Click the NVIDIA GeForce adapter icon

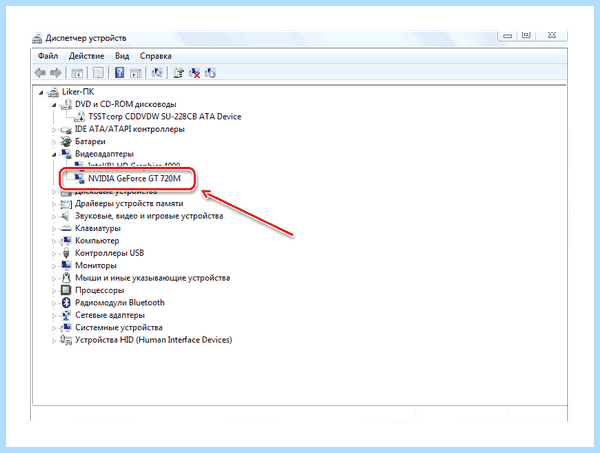point(79,178)
